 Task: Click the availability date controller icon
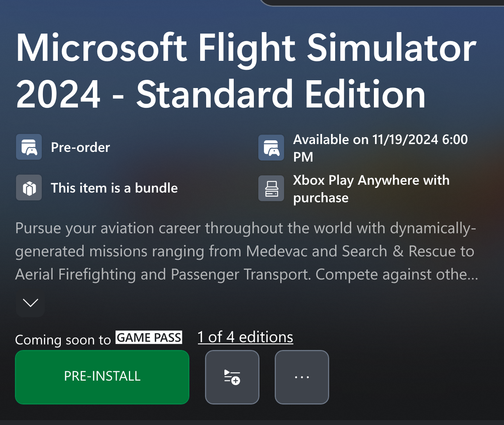tap(271, 148)
